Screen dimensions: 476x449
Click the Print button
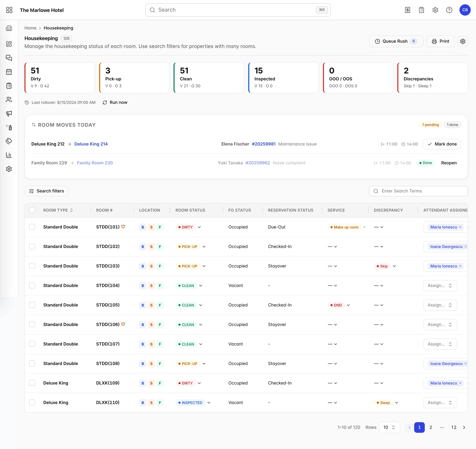coord(440,41)
